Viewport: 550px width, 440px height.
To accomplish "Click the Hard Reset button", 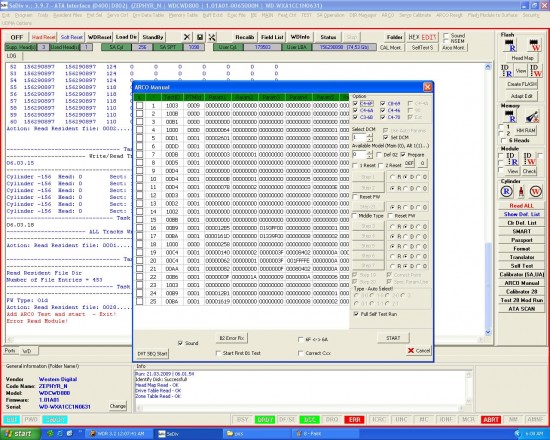I will point(43,37).
